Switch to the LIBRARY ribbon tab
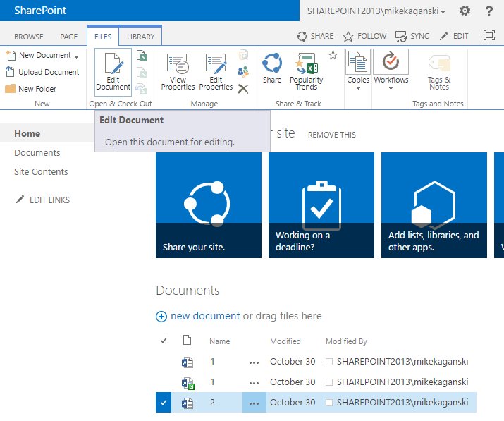This screenshot has height=421, width=504. (140, 37)
